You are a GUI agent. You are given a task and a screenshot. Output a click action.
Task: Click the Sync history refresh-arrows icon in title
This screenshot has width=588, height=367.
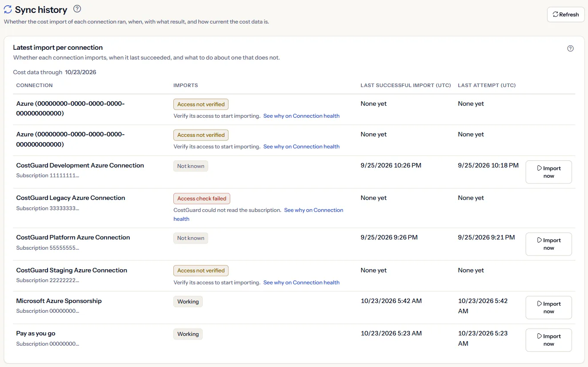[x=8, y=9]
